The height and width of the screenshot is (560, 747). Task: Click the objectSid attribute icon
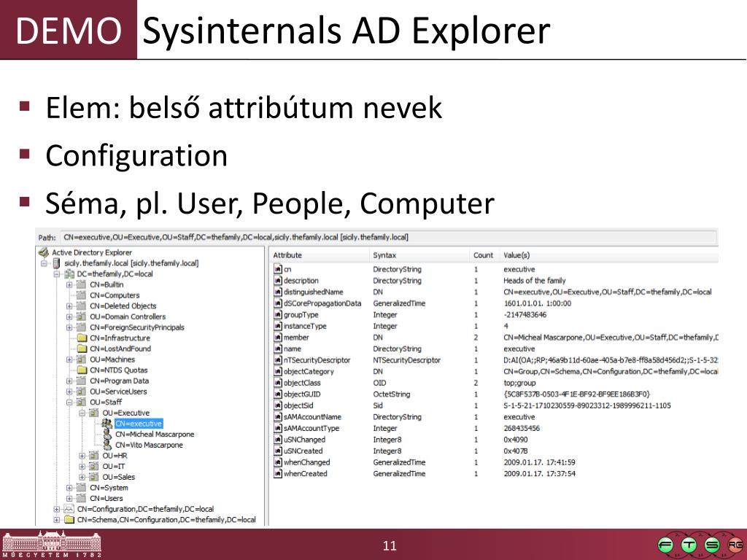[278, 405]
